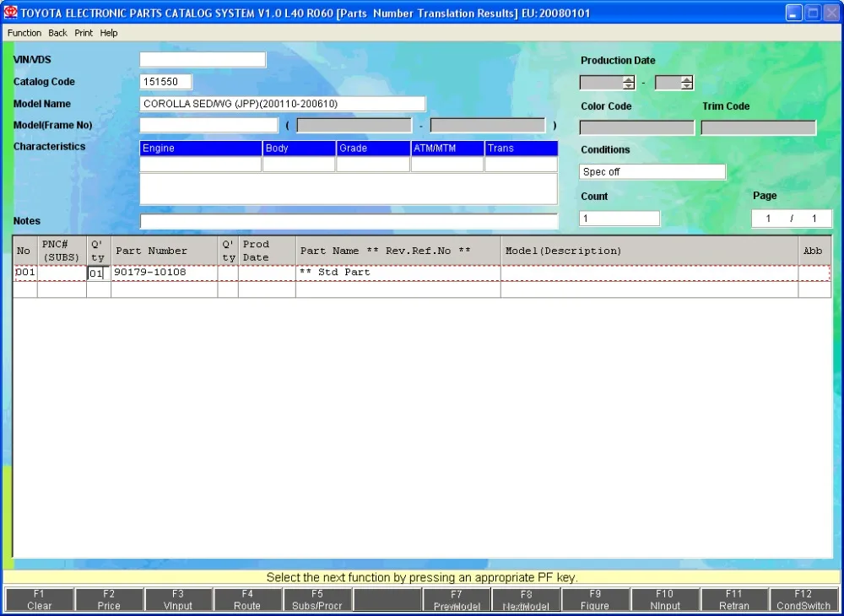Click the Production Date second spinner arrows
The image size is (844, 616).
coord(686,83)
